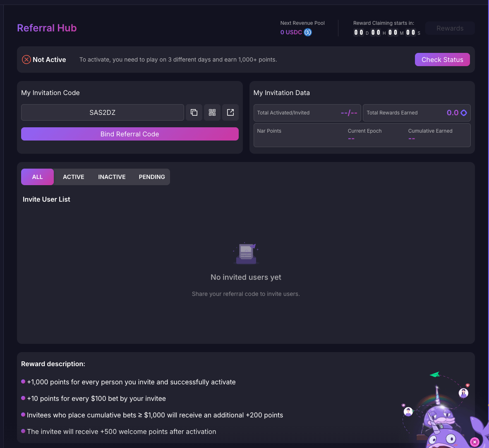Open the Rewards button

point(450,28)
